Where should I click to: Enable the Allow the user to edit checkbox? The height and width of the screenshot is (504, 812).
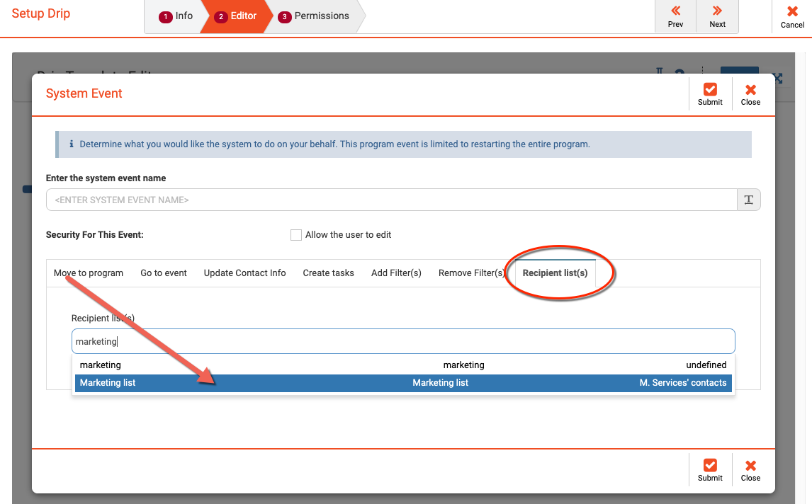click(295, 234)
